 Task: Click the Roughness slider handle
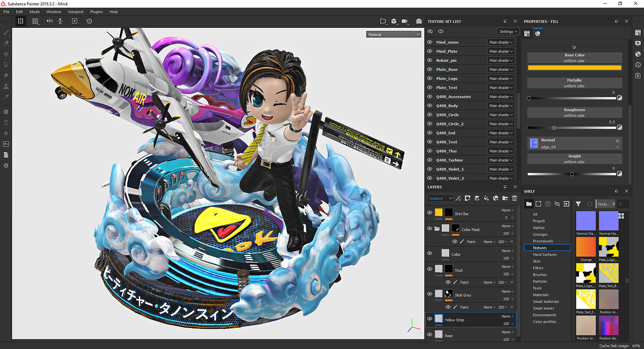(x=554, y=128)
